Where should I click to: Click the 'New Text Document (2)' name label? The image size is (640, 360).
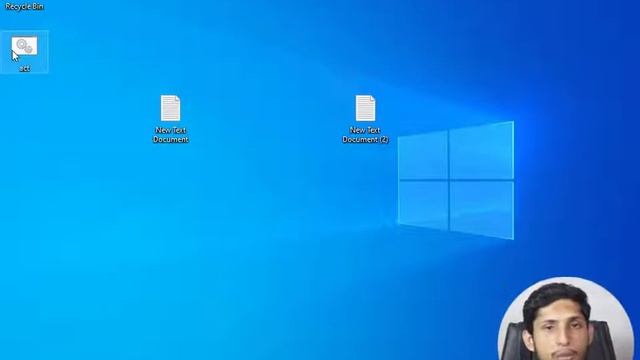[365, 135]
